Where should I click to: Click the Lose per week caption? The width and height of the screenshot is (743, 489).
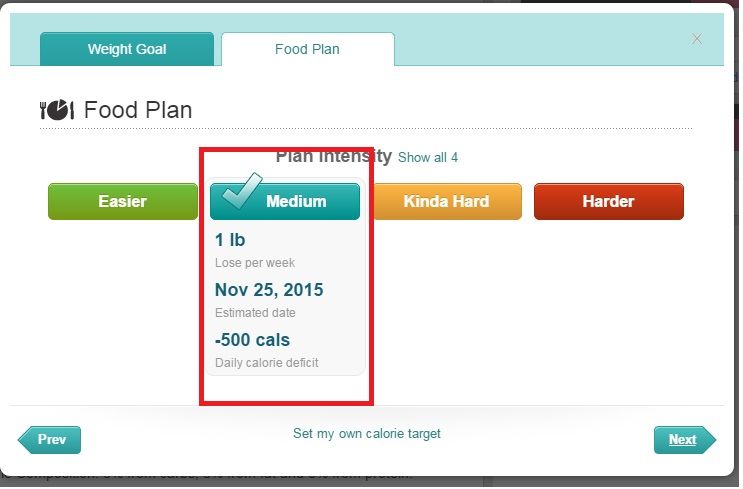[255, 263]
